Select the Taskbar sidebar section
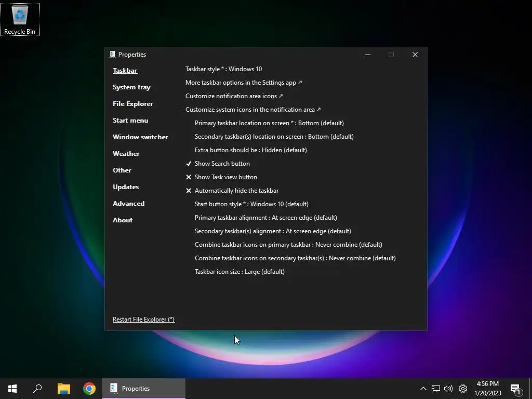The width and height of the screenshot is (532, 399). coord(125,71)
